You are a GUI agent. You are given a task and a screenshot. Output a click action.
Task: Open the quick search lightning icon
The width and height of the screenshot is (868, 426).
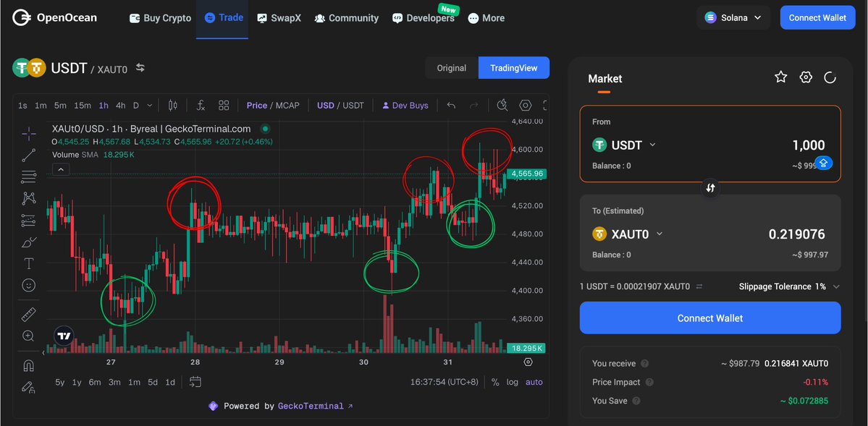[502, 105]
